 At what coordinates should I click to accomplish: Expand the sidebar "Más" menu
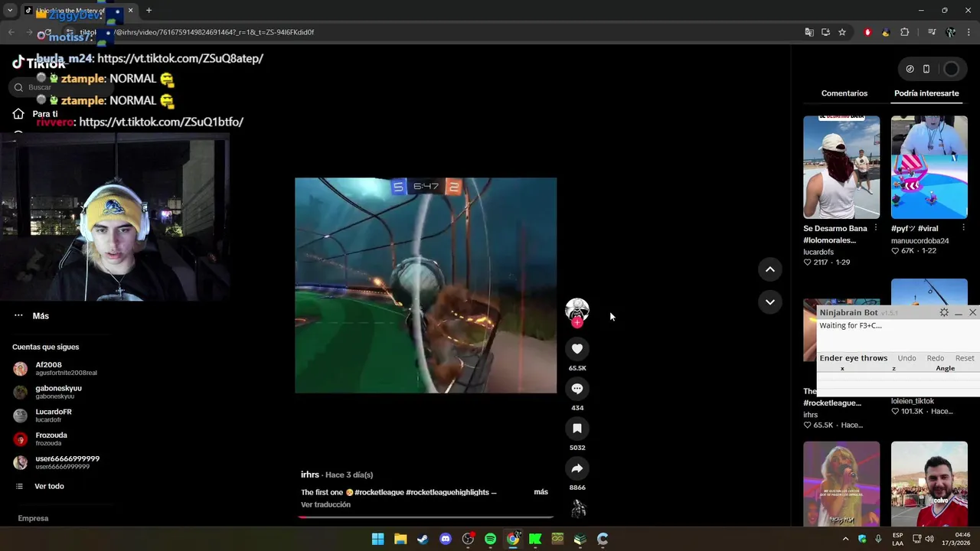[x=41, y=315]
